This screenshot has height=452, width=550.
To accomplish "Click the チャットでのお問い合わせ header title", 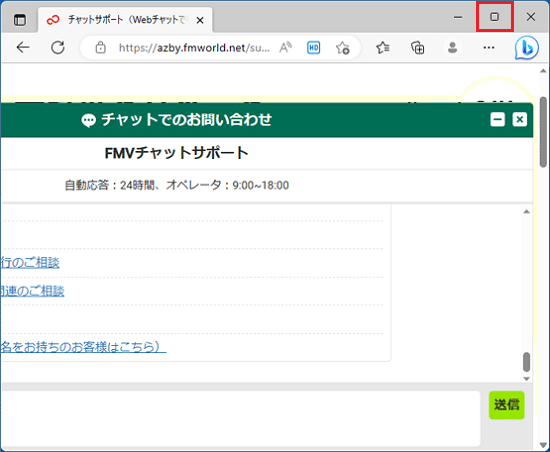I will pyautogui.click(x=187, y=120).
